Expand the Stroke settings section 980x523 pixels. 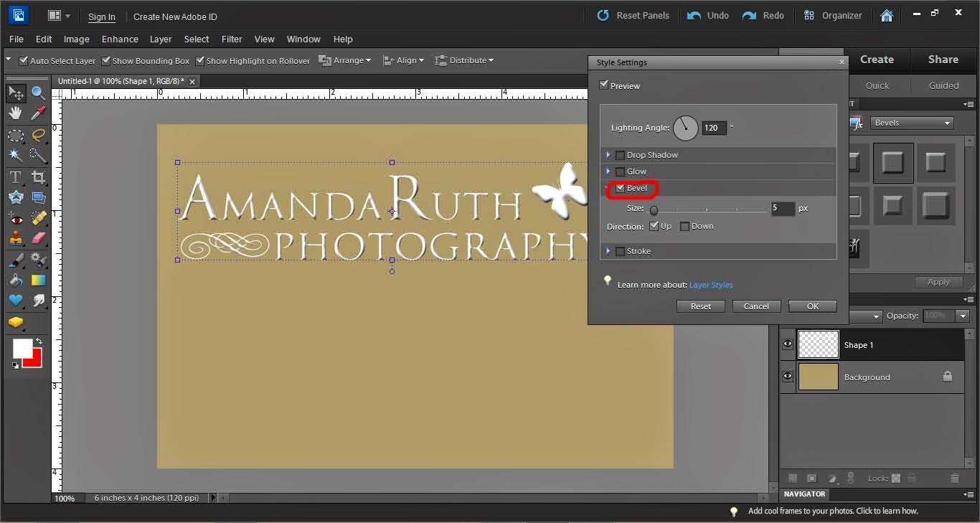(x=608, y=251)
